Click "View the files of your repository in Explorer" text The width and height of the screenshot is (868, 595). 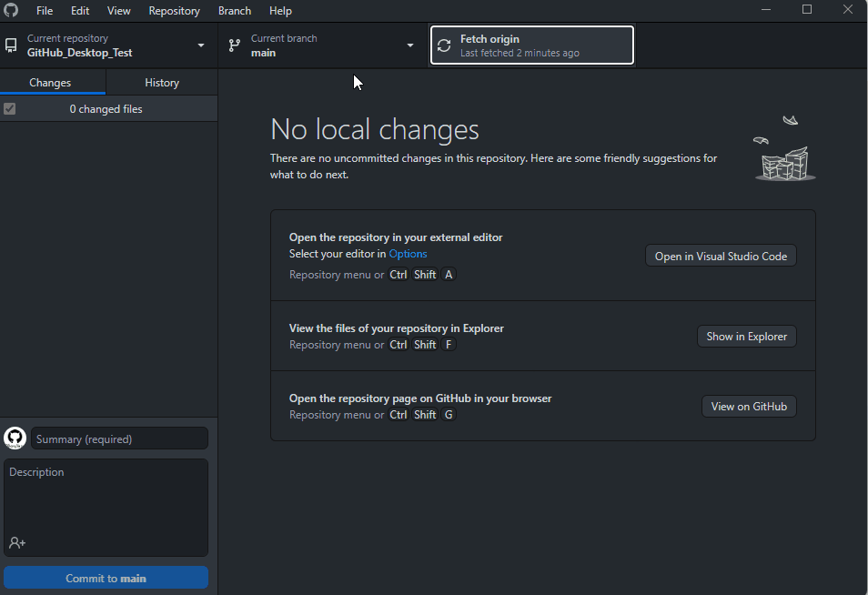pyautogui.click(x=397, y=328)
